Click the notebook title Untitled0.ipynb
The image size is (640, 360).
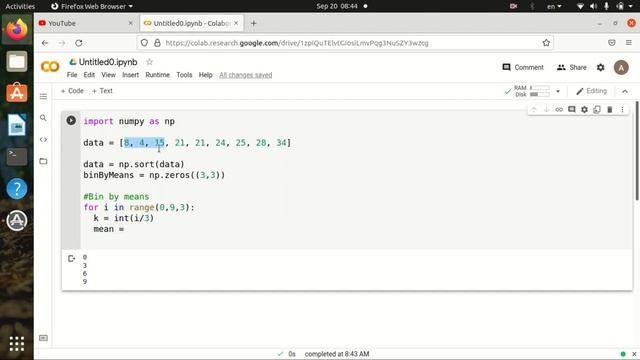(x=108, y=62)
